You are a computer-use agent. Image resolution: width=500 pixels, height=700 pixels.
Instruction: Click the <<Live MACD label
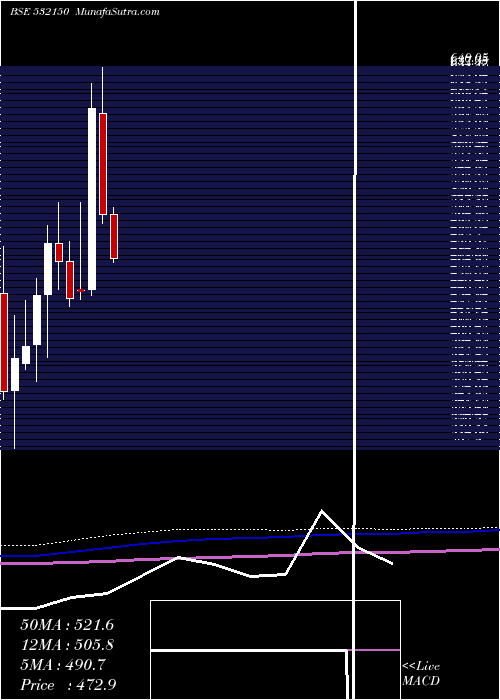pos(421,673)
